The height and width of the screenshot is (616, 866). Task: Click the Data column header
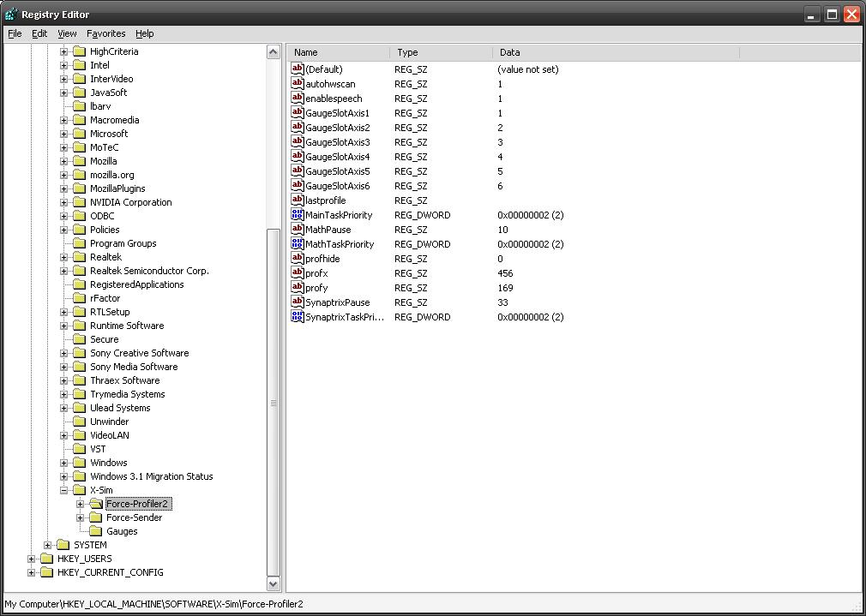[616, 52]
